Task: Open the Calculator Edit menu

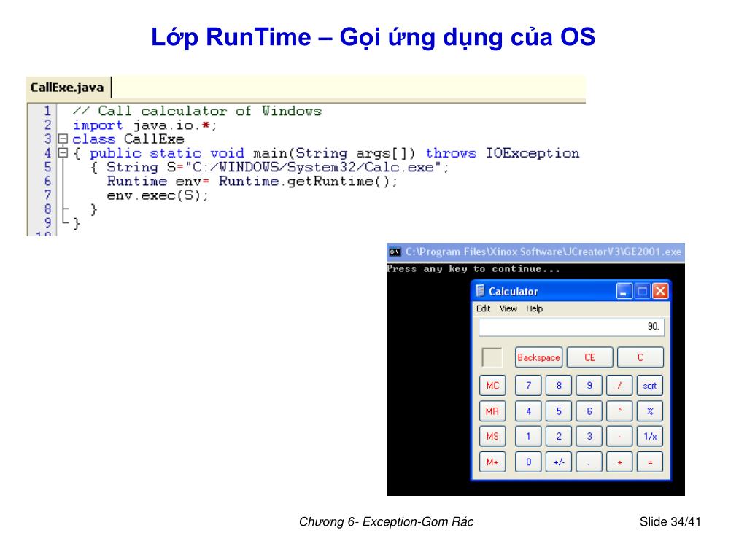Action: pyautogui.click(x=483, y=308)
